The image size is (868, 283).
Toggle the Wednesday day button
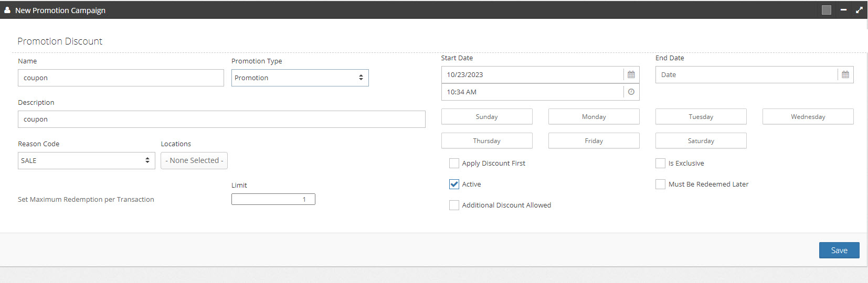808,117
